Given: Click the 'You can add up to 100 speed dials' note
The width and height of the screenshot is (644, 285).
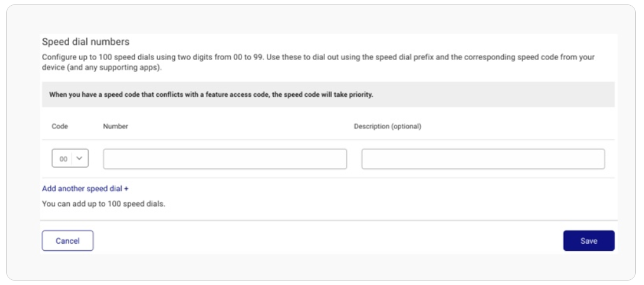Looking at the screenshot, I should click(x=103, y=204).
